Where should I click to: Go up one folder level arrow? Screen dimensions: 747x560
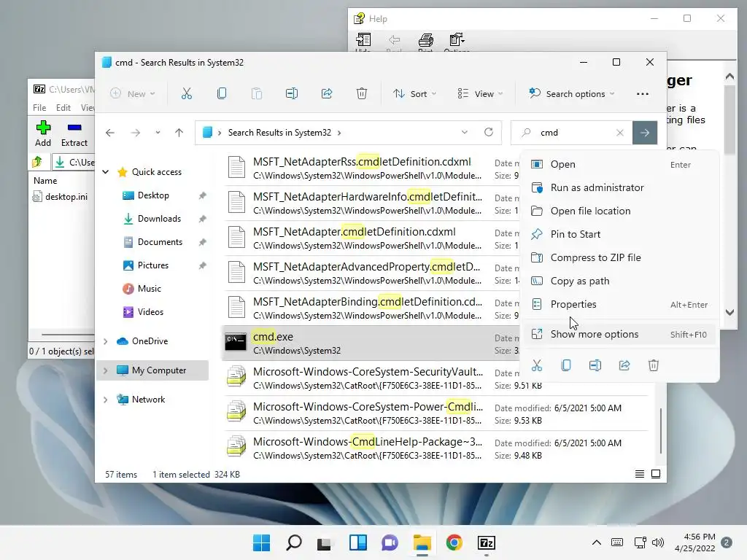tap(179, 133)
